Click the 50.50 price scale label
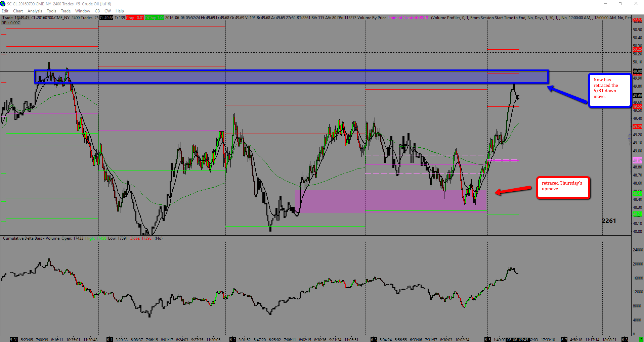644x342 pixels. coord(637,30)
